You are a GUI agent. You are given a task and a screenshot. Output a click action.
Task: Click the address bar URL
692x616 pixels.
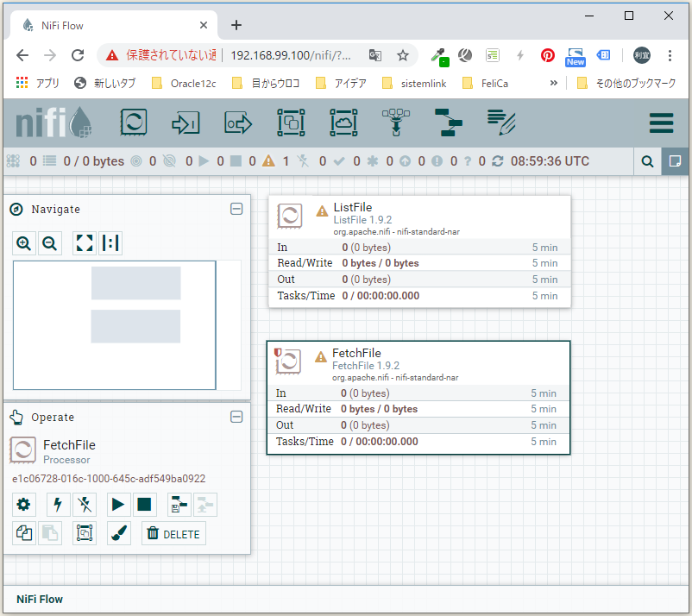tap(291, 55)
